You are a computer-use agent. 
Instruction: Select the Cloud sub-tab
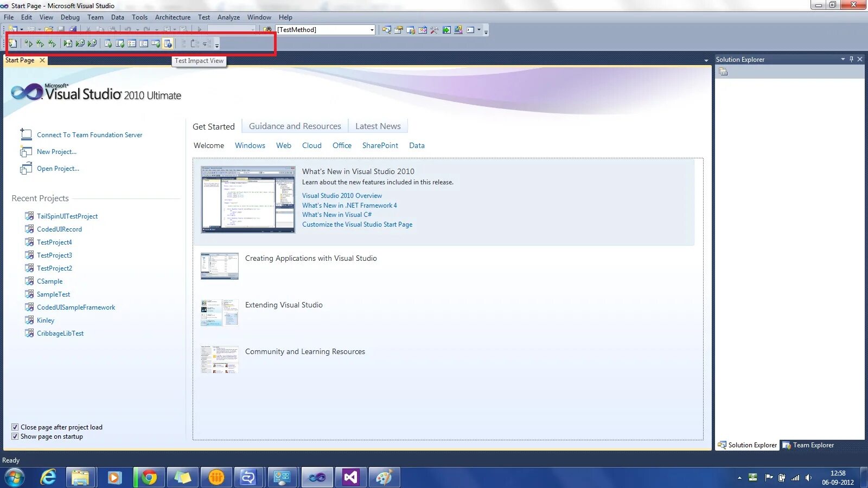point(312,145)
